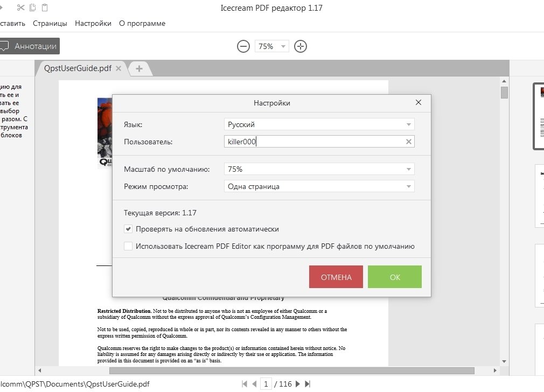Click the scissors cut icon

(x=21, y=8)
